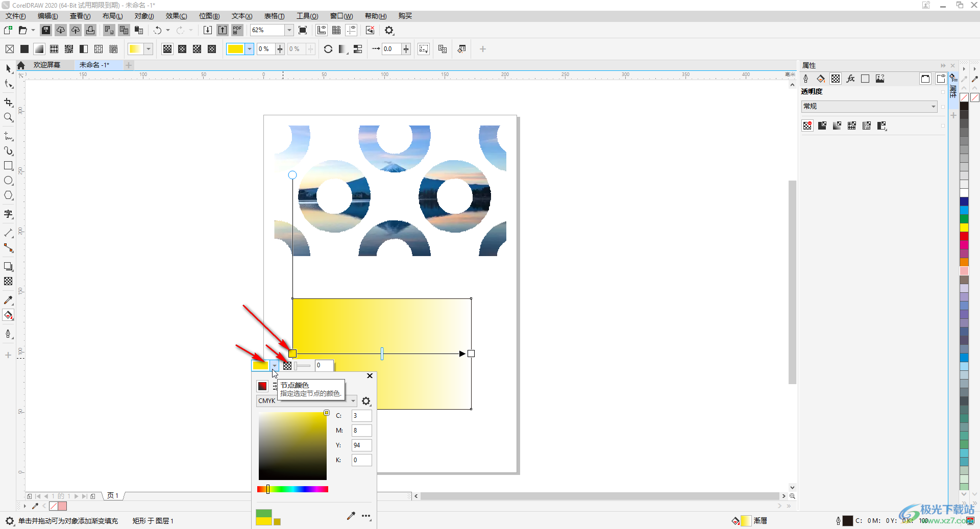Image resolution: width=980 pixels, height=529 pixels.
Task: Select Texture fill type icon
Action: tap(99, 49)
